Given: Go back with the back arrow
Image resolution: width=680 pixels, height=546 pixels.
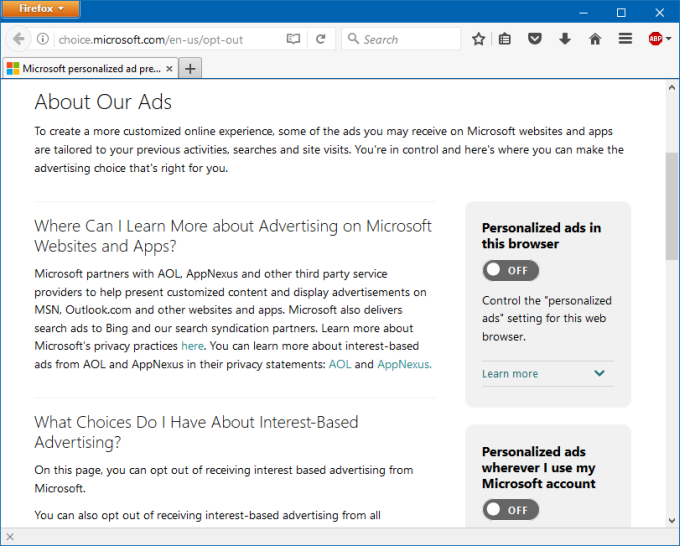Looking at the screenshot, I should [x=19, y=39].
